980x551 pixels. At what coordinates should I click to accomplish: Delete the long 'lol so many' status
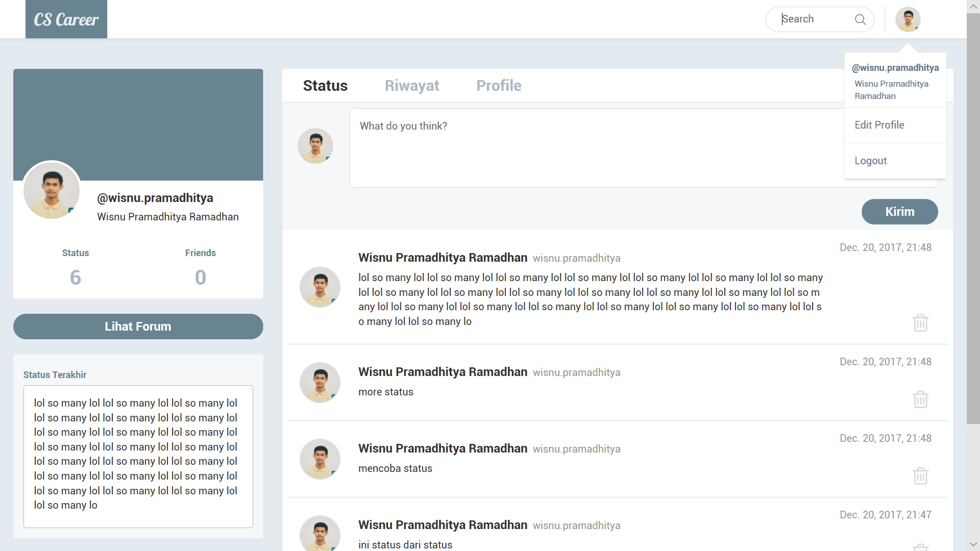tap(920, 323)
